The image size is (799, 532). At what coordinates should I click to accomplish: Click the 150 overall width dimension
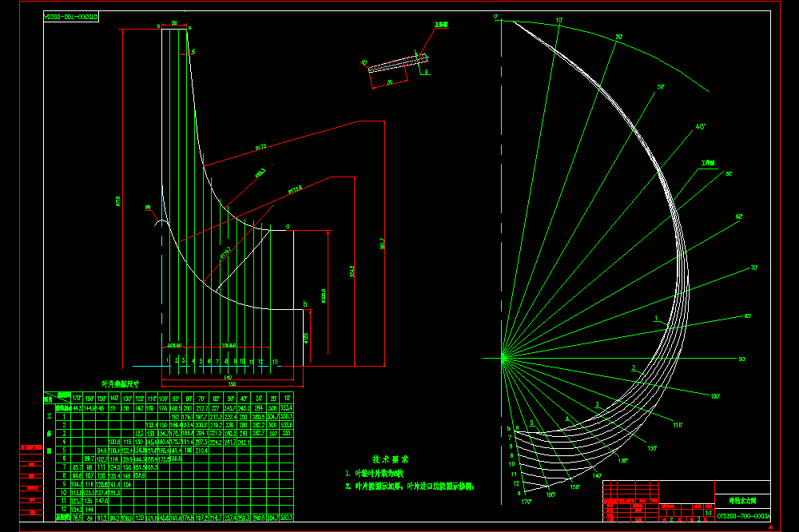(232, 383)
